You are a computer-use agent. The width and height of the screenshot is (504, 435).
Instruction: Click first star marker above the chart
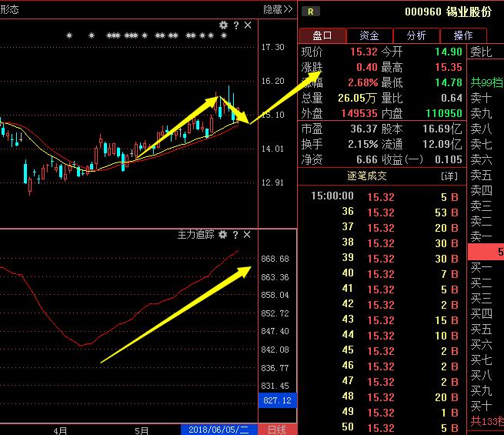[69, 35]
